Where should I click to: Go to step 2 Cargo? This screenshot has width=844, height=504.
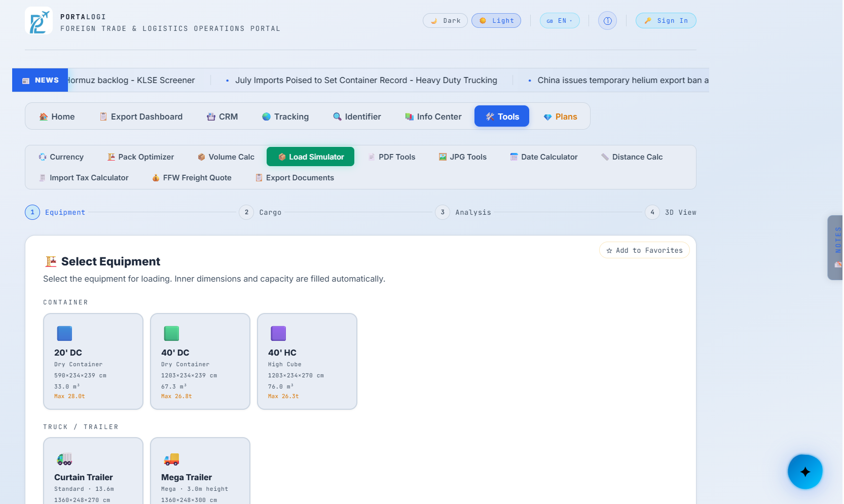pos(260,212)
